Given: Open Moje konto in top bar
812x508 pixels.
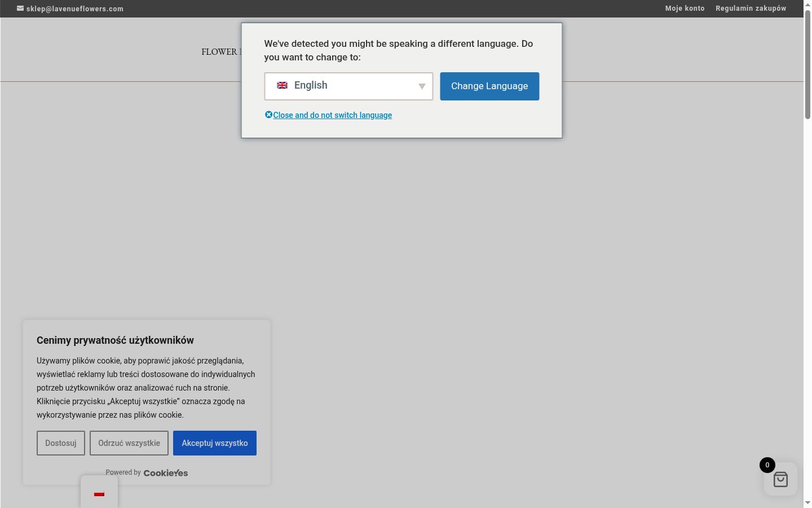Looking at the screenshot, I should (685, 8).
